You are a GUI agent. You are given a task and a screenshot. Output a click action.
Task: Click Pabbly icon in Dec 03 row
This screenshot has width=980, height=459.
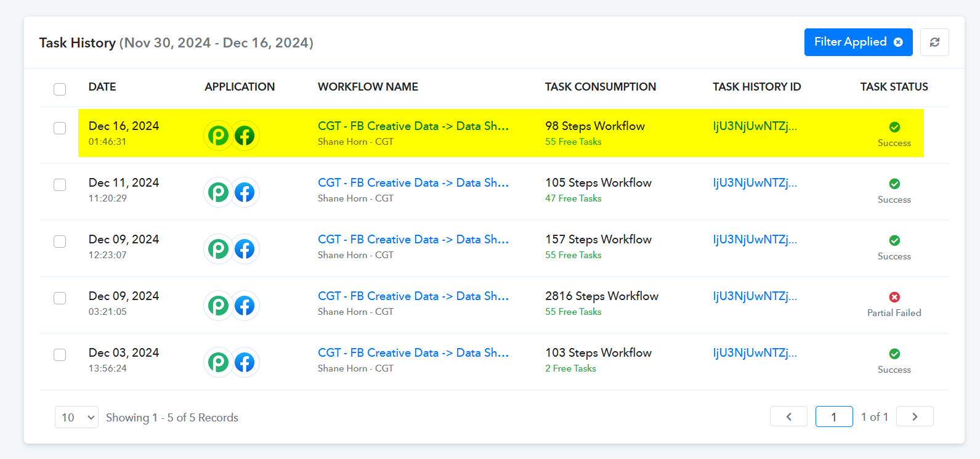pyautogui.click(x=218, y=362)
